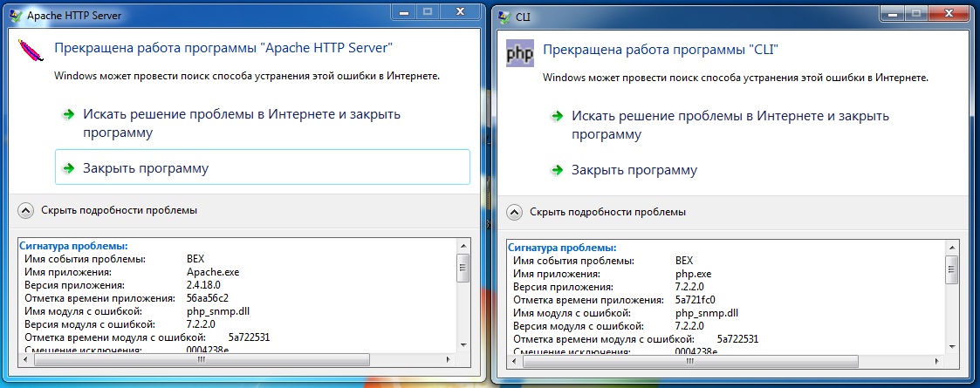Image resolution: width=980 pixels, height=388 pixels.
Task: Click vertical scrollbar thumb in Apache details
Action: (463, 268)
